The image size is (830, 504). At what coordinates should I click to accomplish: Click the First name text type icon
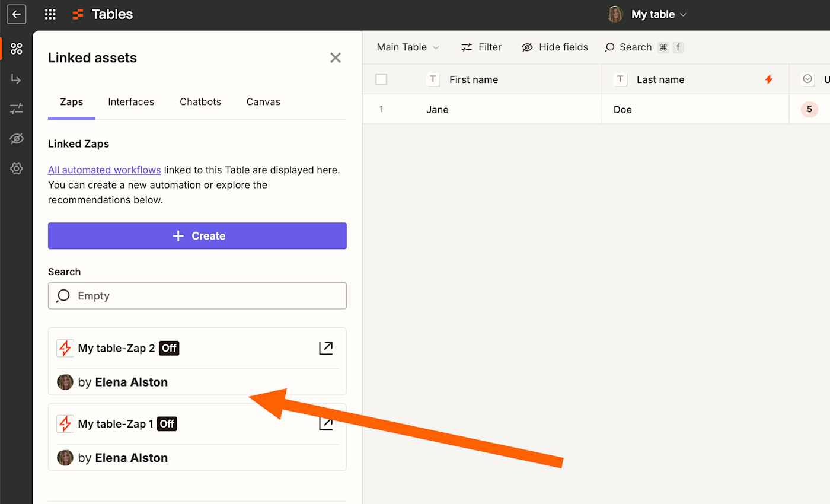(x=433, y=79)
